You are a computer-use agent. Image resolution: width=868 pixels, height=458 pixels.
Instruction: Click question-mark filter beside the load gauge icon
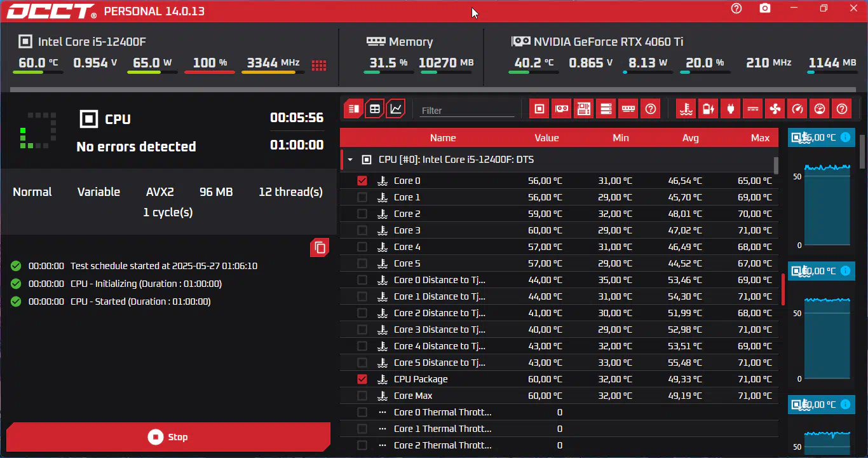842,109
